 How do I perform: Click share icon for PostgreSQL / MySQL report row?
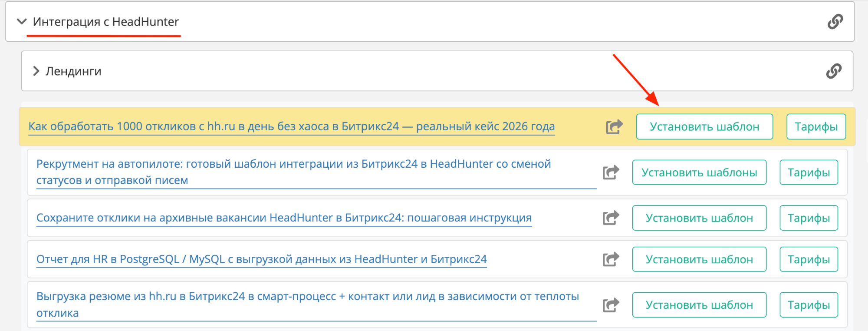(x=611, y=259)
